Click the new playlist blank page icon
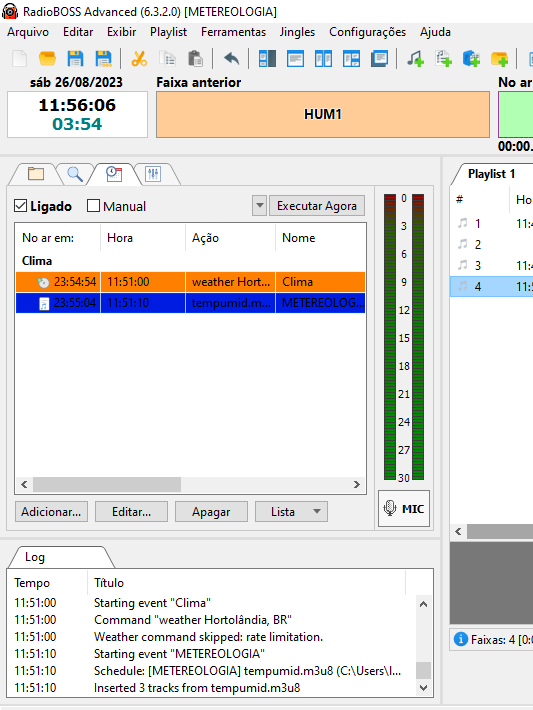The image size is (533, 710). (19, 59)
